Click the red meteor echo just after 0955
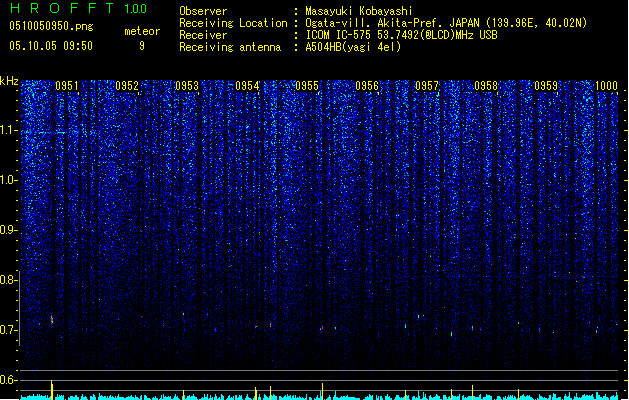 [322, 328]
